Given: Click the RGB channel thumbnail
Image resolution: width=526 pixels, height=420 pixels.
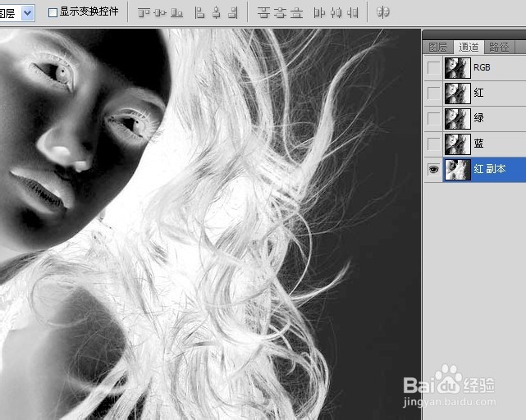Looking at the screenshot, I should 458,68.
